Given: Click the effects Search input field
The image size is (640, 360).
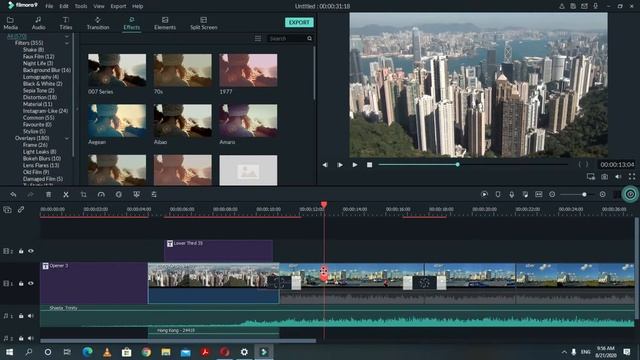Looking at the screenshot, I should [x=287, y=38].
